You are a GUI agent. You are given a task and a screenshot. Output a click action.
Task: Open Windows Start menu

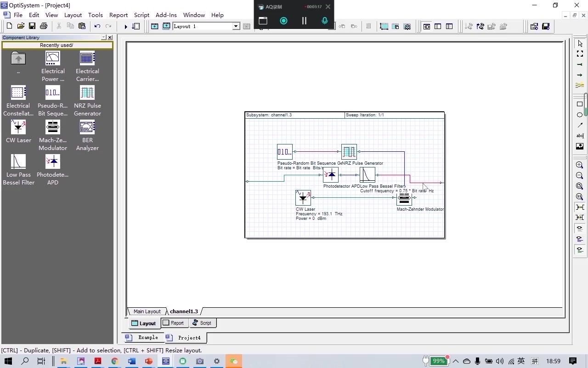(x=8, y=361)
